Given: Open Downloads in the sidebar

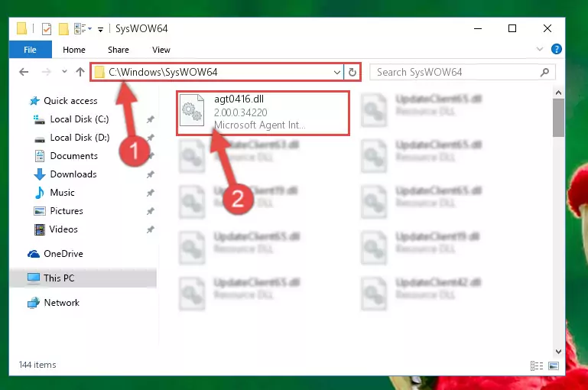Looking at the screenshot, I should (x=73, y=174).
